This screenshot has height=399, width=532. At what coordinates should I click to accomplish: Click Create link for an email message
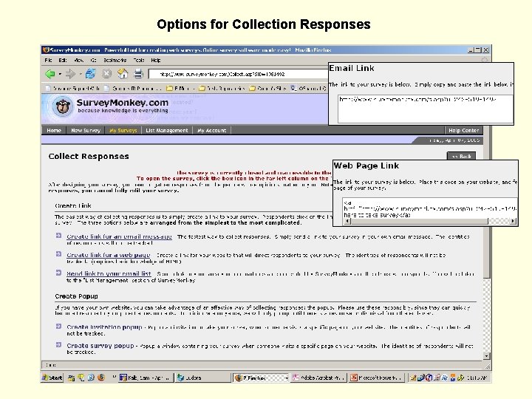coord(120,236)
